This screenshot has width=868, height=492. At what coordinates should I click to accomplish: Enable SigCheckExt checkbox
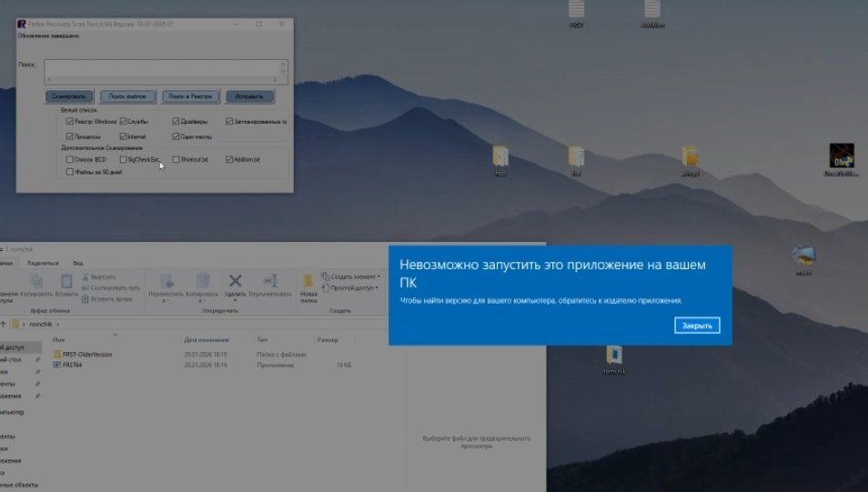pyautogui.click(x=123, y=159)
